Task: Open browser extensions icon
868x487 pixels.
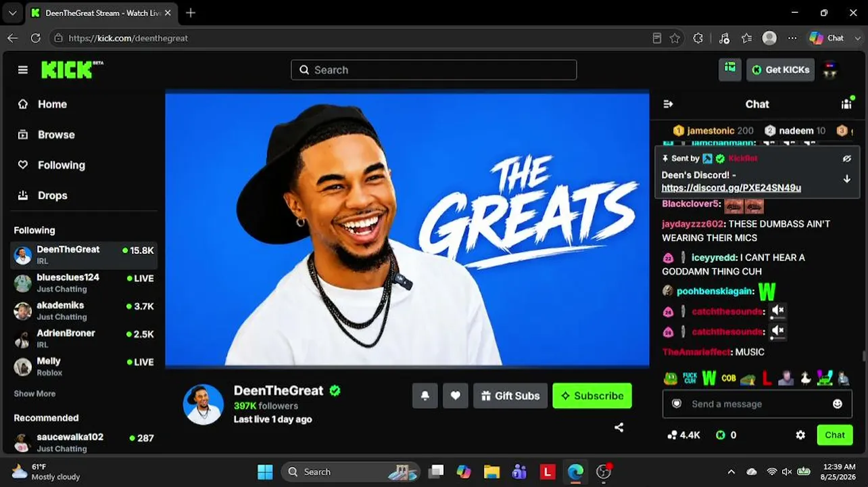Action: 698,38
